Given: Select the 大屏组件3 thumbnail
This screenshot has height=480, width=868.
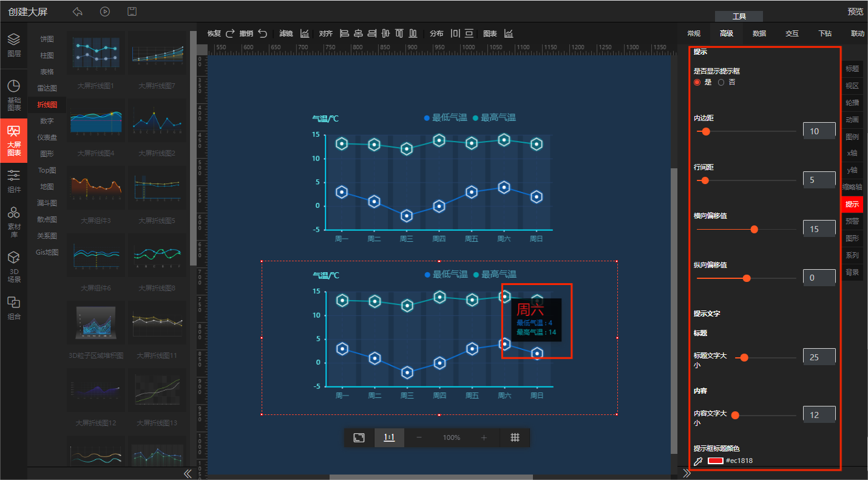Looking at the screenshot, I should [x=96, y=188].
